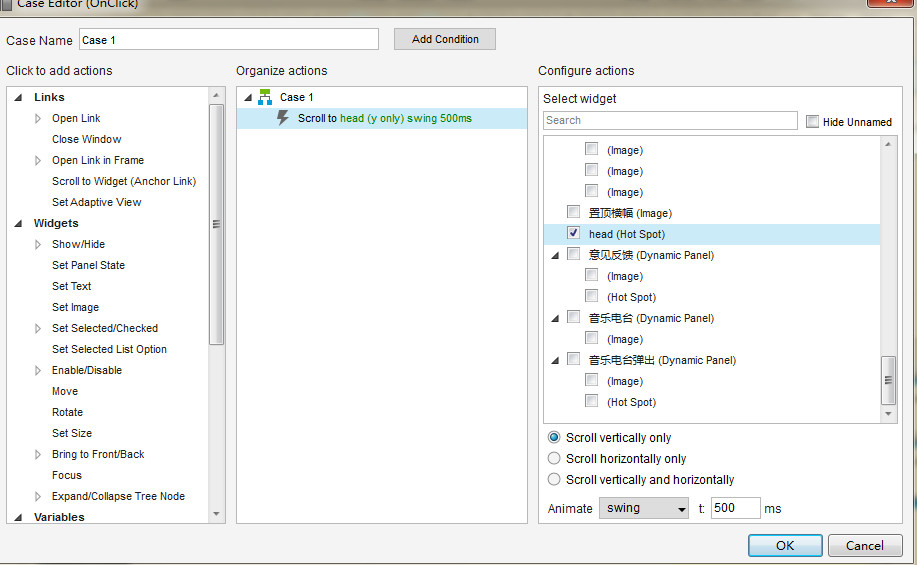Expand the Open Link sub-options
Screen dimensions: 917x565
tap(38, 118)
